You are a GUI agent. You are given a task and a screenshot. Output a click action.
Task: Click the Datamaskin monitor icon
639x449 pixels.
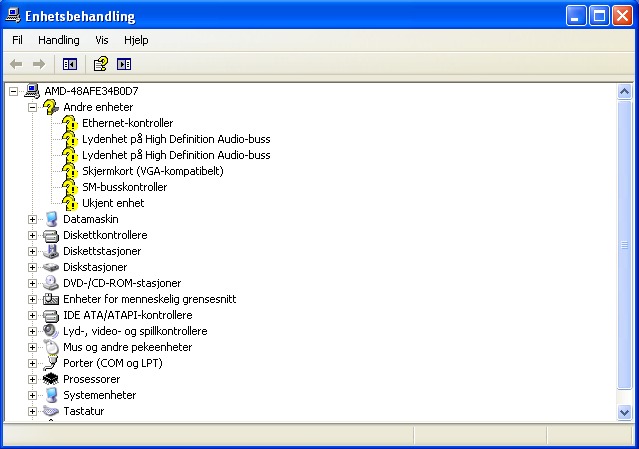pyautogui.click(x=51, y=219)
